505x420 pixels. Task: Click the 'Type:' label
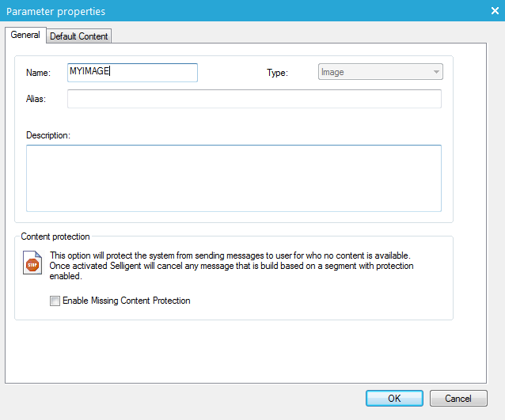pyautogui.click(x=277, y=73)
